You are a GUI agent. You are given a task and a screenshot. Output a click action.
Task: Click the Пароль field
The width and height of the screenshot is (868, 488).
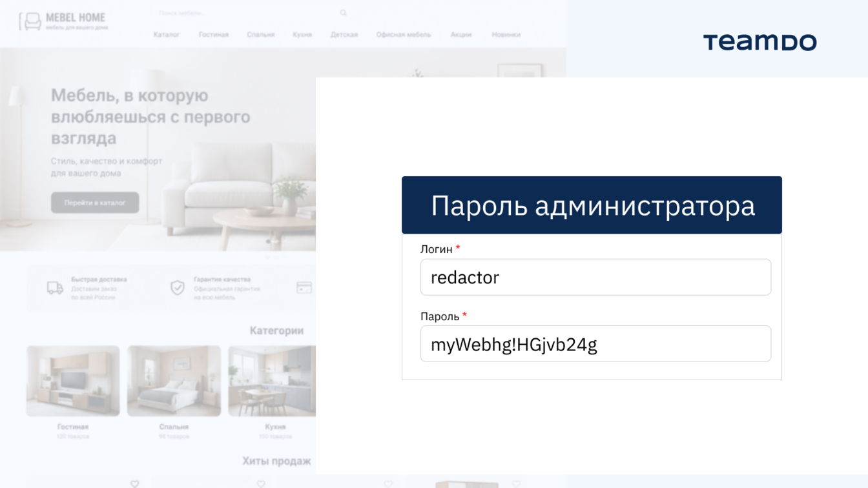595,344
